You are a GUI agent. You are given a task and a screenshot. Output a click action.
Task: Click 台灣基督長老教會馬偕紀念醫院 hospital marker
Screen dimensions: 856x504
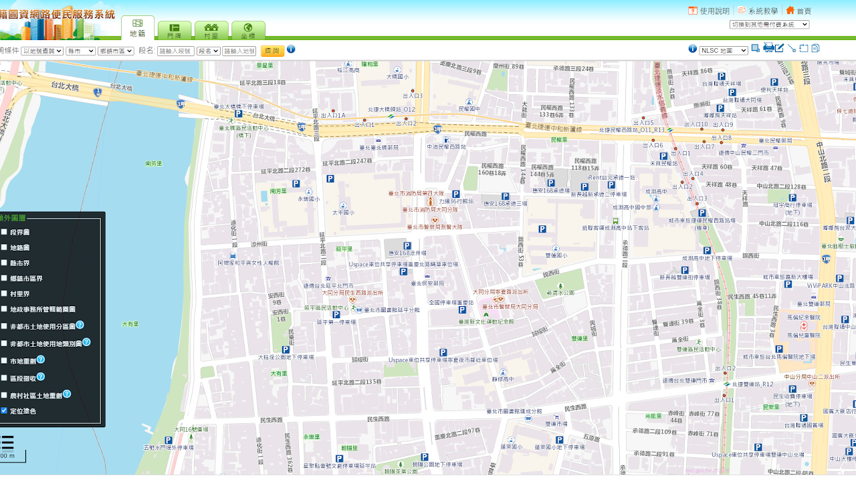804,326
